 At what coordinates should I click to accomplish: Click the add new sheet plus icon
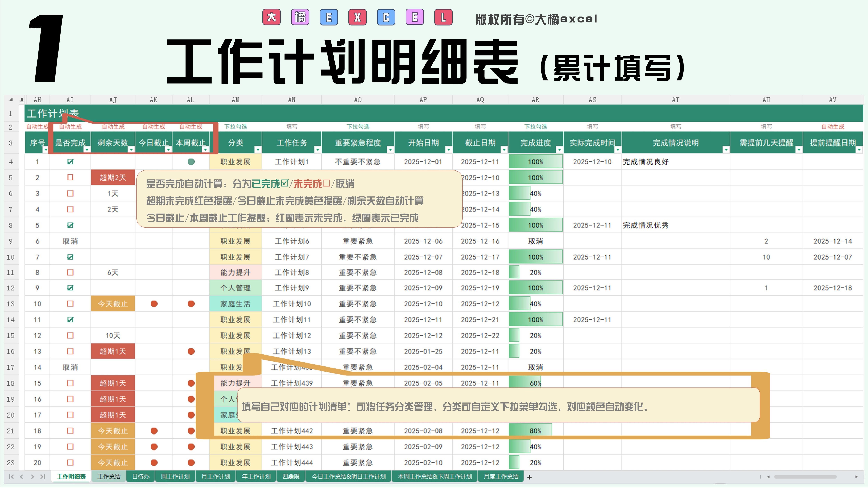point(529,477)
